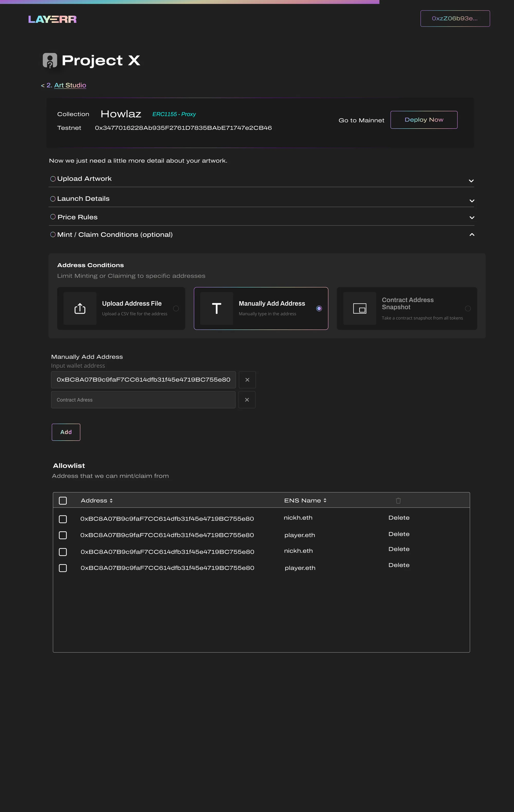This screenshot has width=514, height=812.
Task: Clear the filled wallet address with X
Action: click(x=247, y=380)
